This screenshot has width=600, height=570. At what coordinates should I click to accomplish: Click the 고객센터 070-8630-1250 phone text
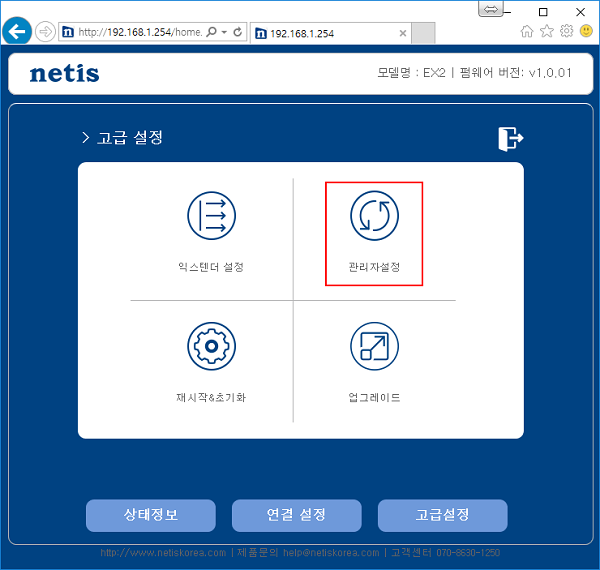point(445,553)
